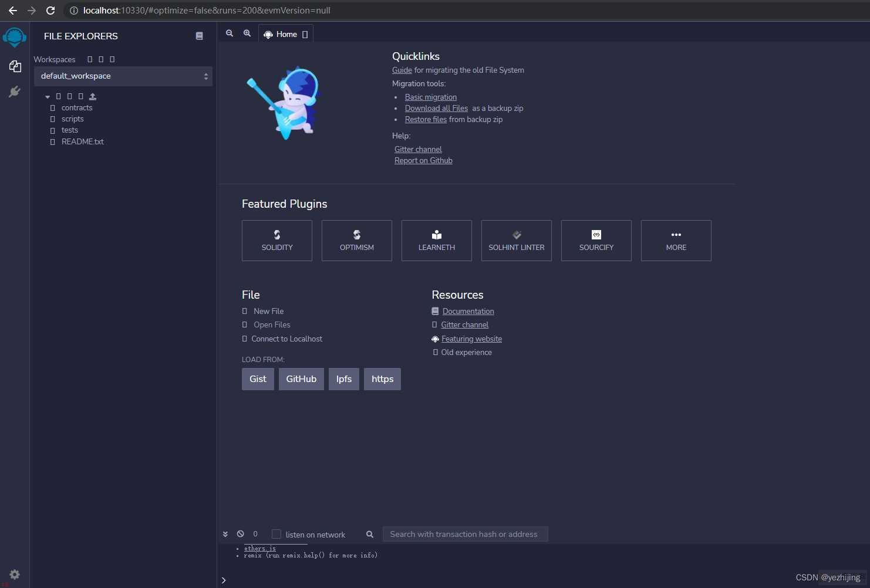Click the terminal search magnifier icon
The image size is (870, 588).
click(x=370, y=534)
